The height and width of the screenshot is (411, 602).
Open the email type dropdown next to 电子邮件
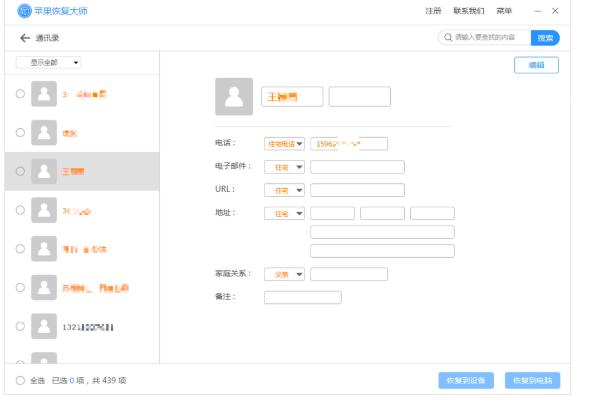[284, 167]
